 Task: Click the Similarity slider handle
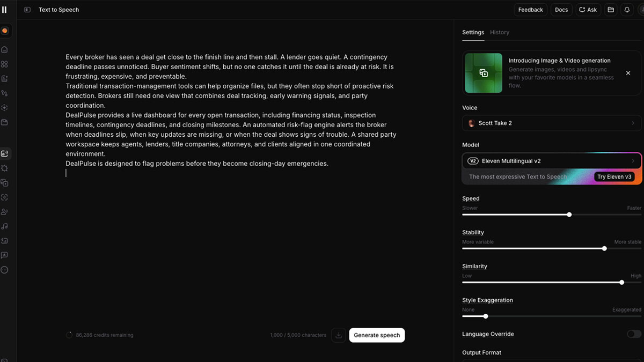pyautogui.click(x=621, y=282)
